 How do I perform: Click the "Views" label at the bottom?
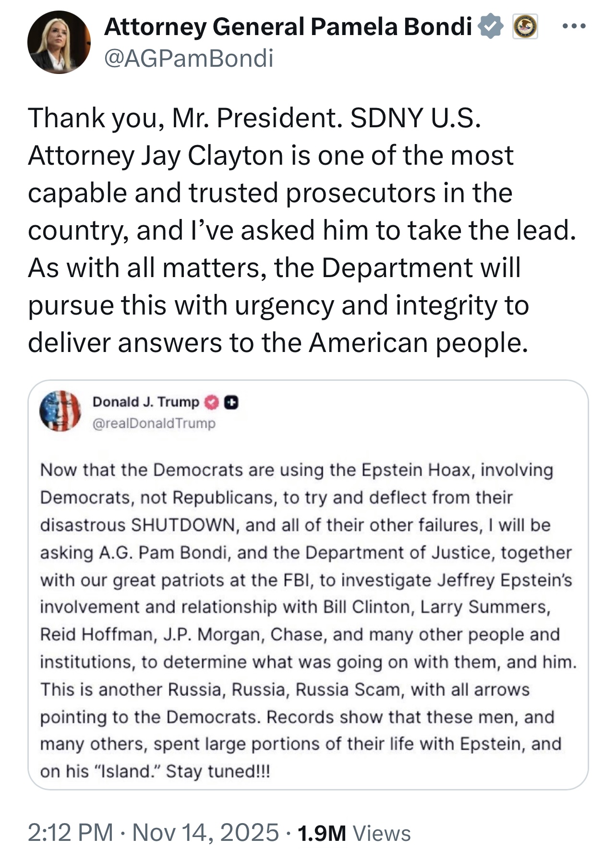coord(382,834)
